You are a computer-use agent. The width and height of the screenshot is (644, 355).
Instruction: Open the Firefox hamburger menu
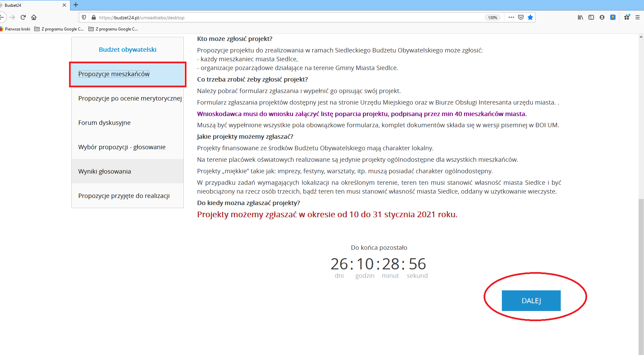point(638,17)
